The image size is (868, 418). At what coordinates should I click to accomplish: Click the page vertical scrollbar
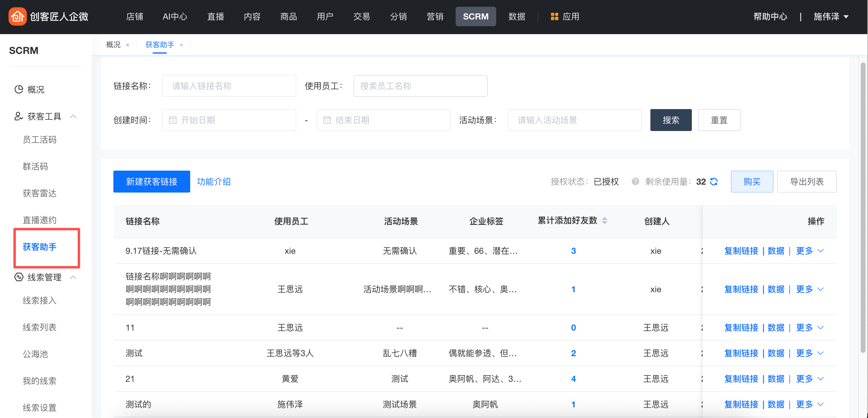863,207
